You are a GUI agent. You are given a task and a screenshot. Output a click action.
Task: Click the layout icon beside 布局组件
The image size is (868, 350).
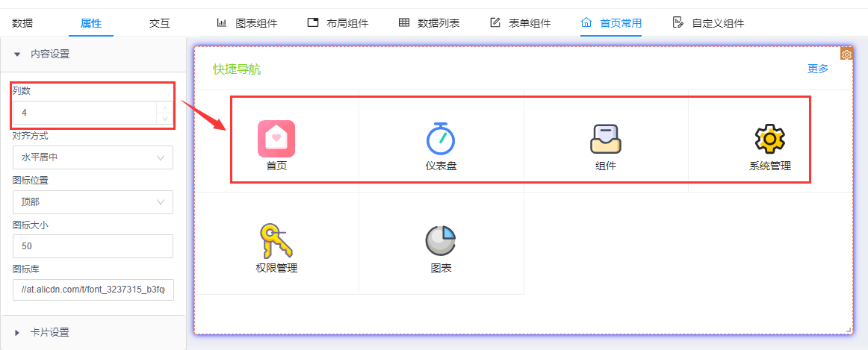click(x=313, y=22)
